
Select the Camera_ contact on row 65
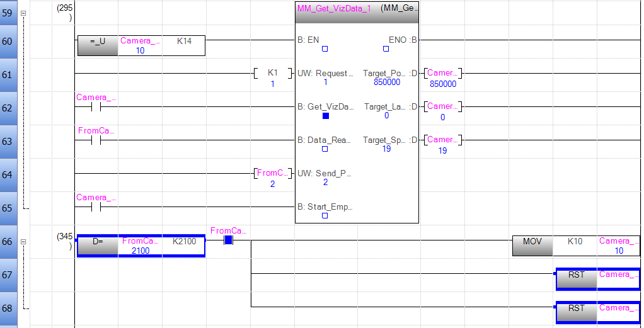[x=96, y=207]
